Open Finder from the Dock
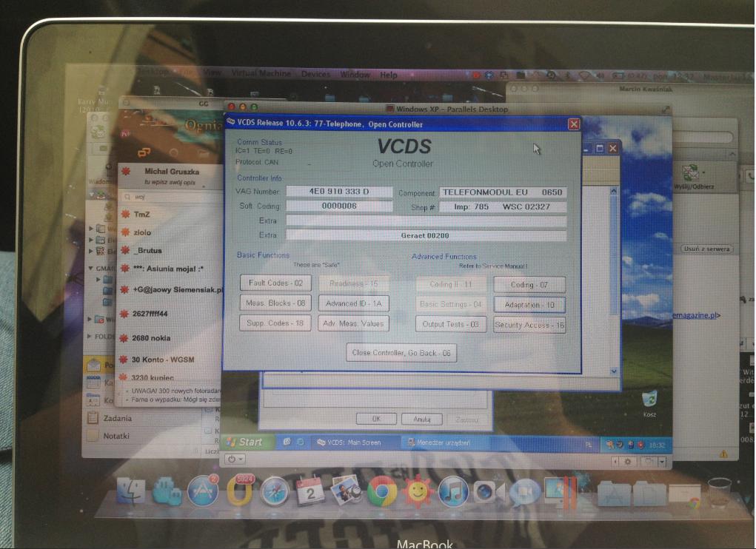Viewport: 756px width, 549px height. click(130, 491)
